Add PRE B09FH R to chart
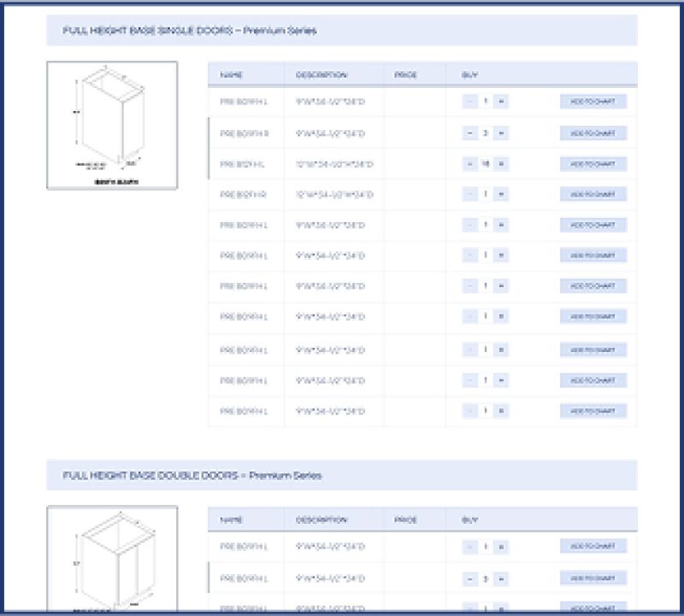This screenshot has width=684, height=616. [593, 133]
